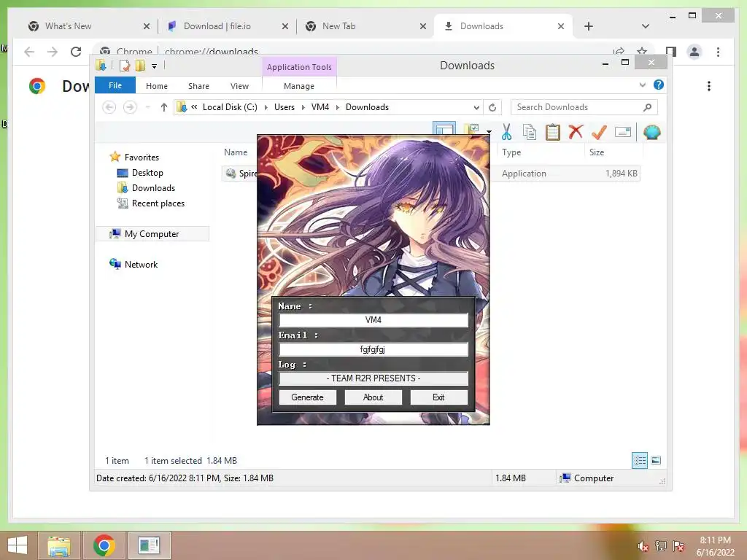
Task: Click the New Folder icon in quick access toolbar
Action: 140,66
